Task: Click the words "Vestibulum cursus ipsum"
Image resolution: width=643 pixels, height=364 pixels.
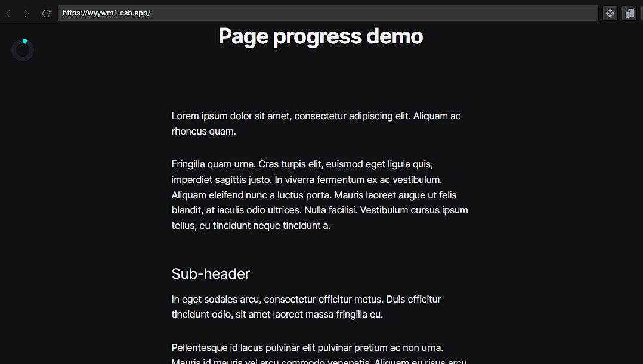Action: click(x=414, y=210)
